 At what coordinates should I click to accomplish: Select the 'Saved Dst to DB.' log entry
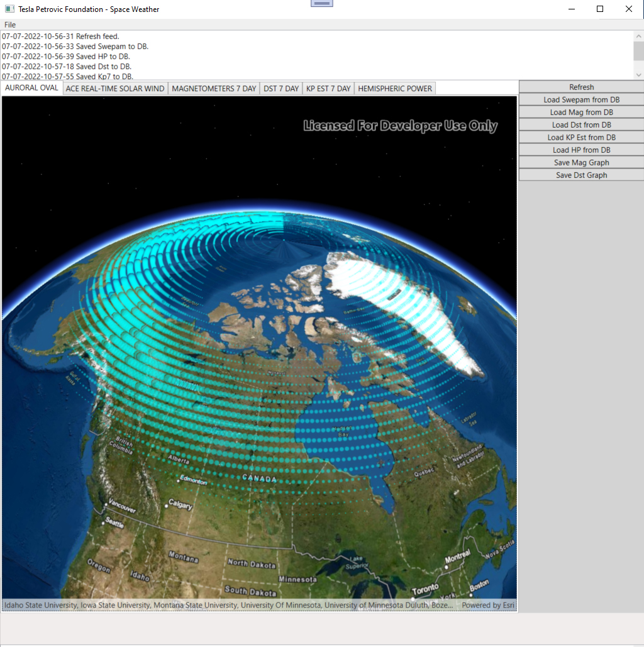pos(67,67)
